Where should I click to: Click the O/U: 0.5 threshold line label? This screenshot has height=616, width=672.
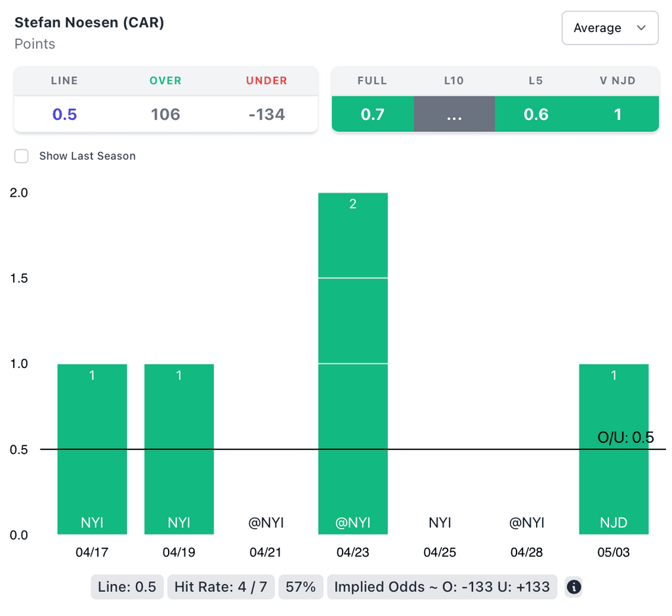(x=625, y=438)
